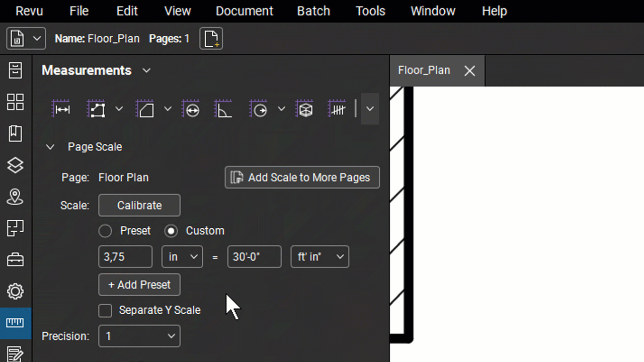Open the ft' in" units dropdown
This screenshot has height=362, width=644.
(x=320, y=257)
